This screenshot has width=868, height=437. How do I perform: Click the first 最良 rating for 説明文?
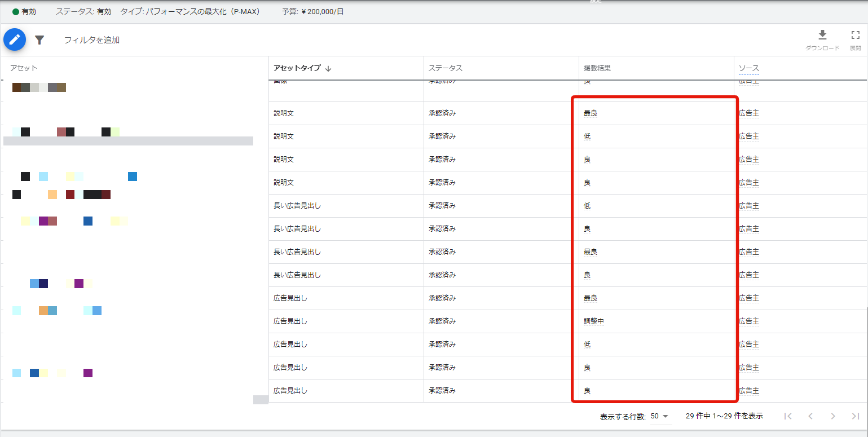tap(590, 113)
